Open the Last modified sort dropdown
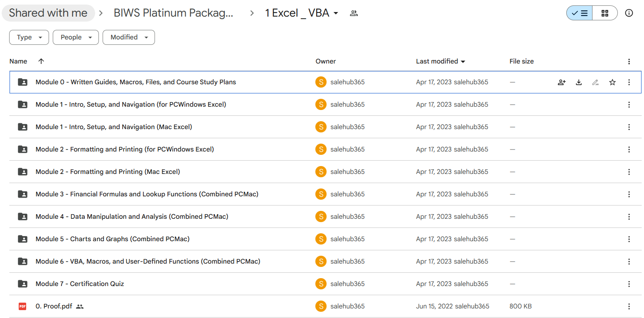This screenshot has height=318, width=644. (x=440, y=61)
